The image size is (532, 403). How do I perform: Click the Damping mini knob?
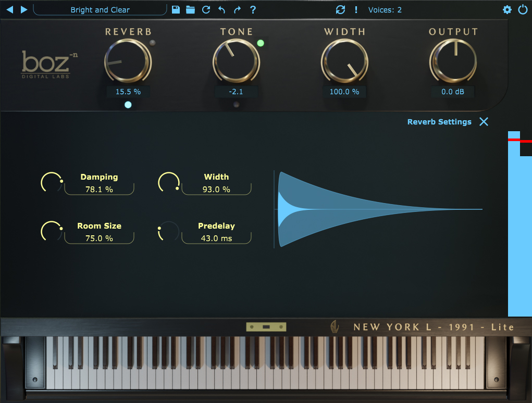tap(52, 183)
